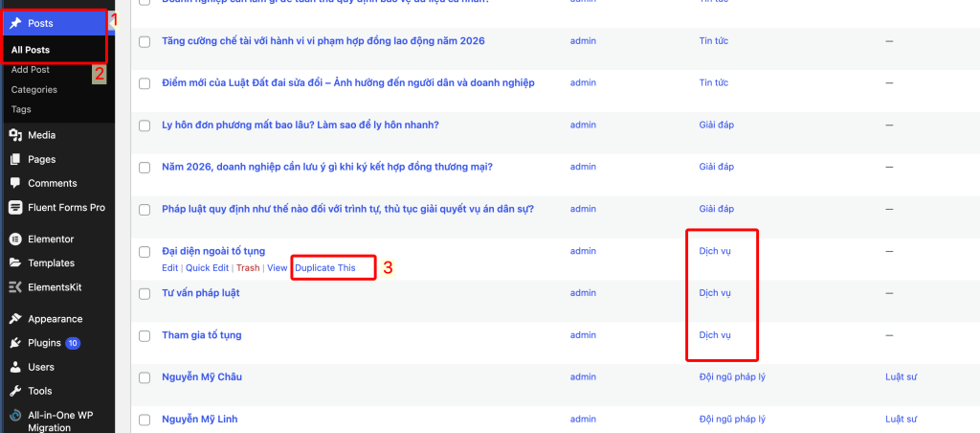Click Quick Edit under Đại diện ngoài tố tụng

click(207, 268)
